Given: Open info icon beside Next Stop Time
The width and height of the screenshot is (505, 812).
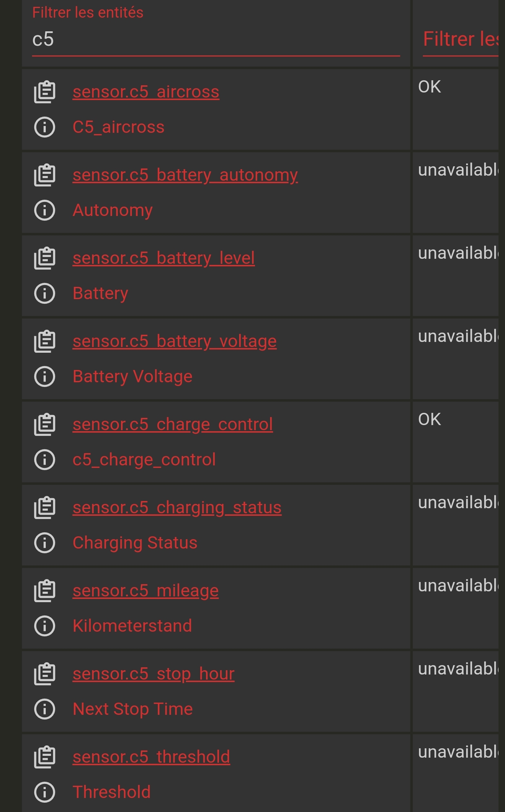Looking at the screenshot, I should (45, 709).
